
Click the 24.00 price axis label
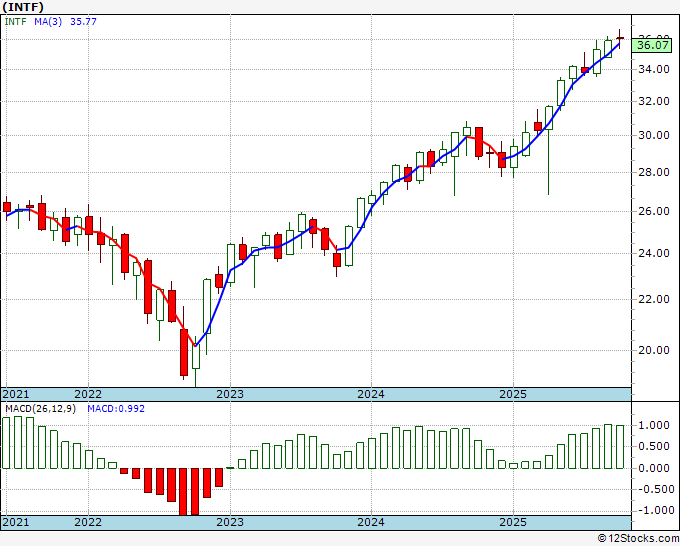[x=653, y=253]
